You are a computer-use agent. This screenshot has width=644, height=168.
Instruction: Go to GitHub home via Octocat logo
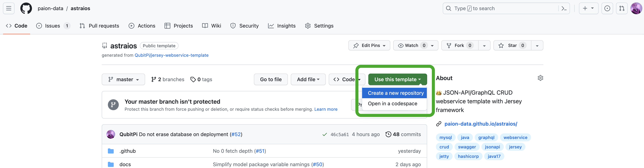[26, 8]
